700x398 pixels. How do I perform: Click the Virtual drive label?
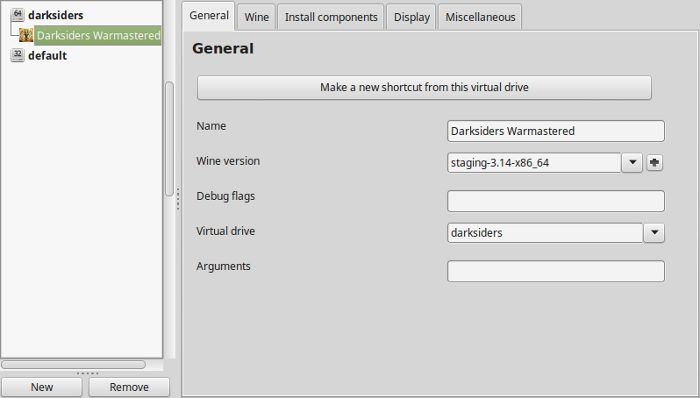coord(225,231)
